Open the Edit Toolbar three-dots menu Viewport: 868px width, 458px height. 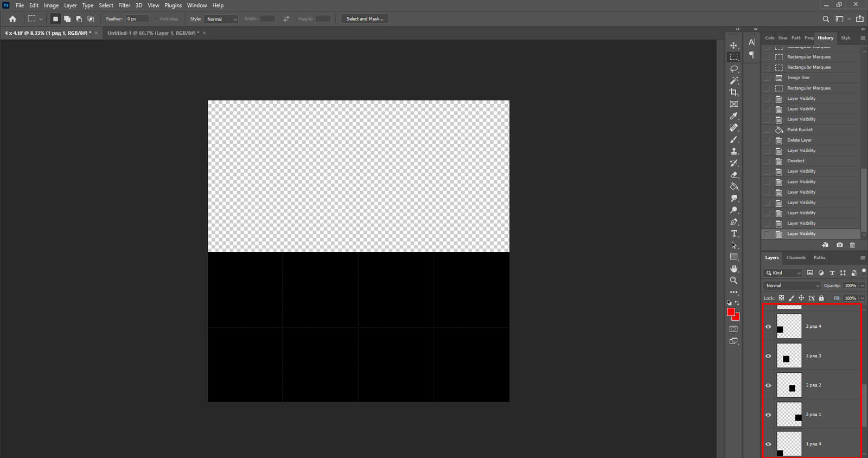(x=733, y=292)
